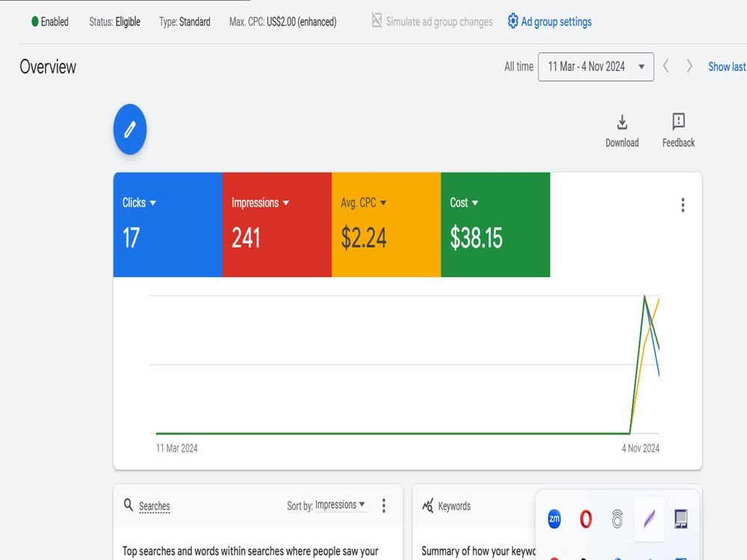Click the Max. CPC US$2.00 (enhanced) value

point(302,22)
